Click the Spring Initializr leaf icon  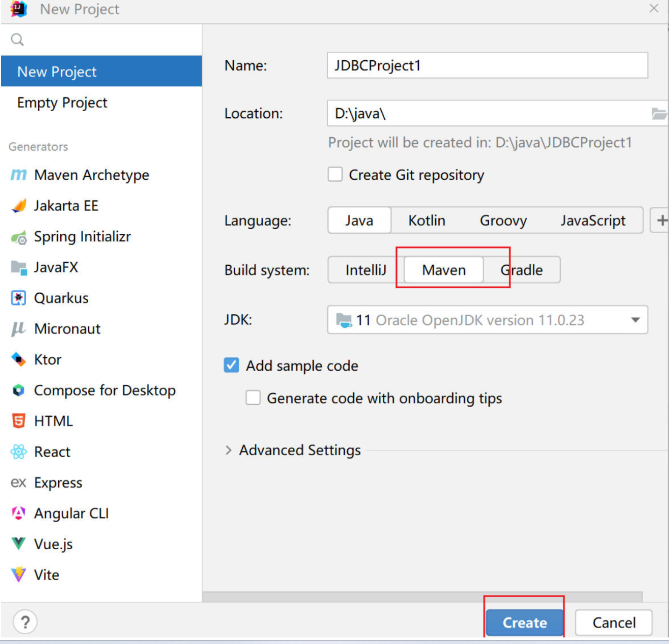pos(19,237)
